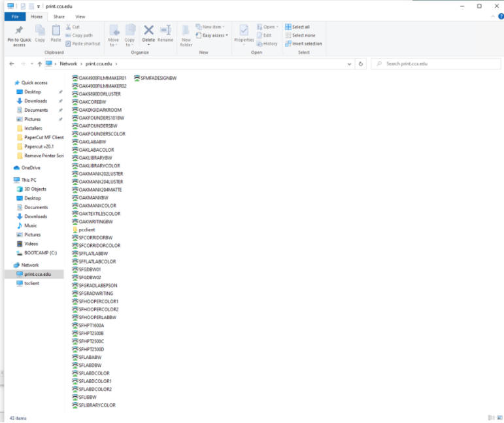
Task: Click the Paste ribbon icon
Action: tap(56, 30)
